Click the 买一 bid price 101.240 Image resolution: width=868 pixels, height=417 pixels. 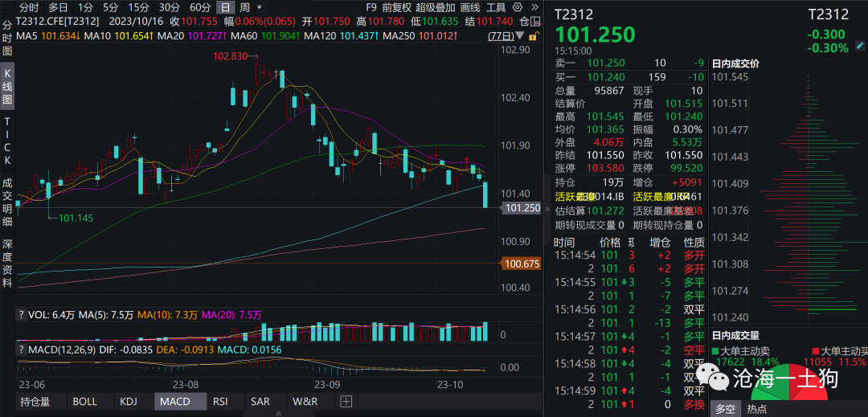(606, 77)
